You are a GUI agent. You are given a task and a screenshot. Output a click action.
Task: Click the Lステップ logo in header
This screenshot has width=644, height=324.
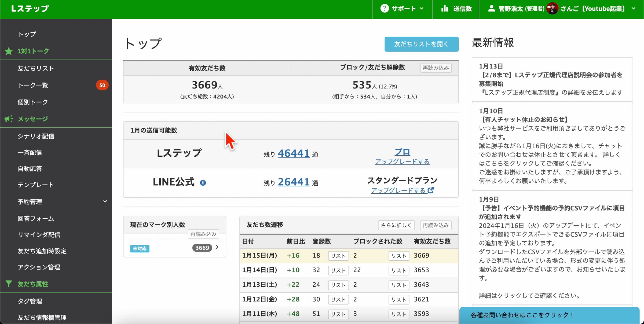tap(30, 9)
